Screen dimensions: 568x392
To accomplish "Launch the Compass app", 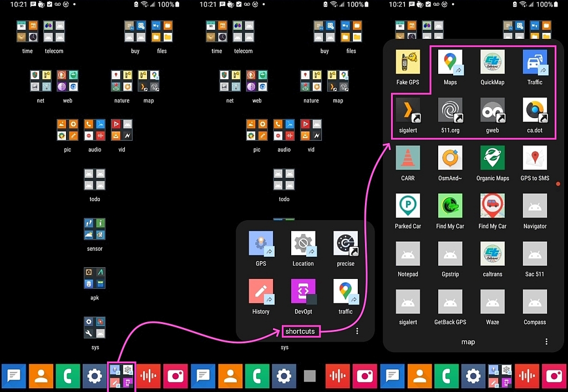I will click(535, 302).
